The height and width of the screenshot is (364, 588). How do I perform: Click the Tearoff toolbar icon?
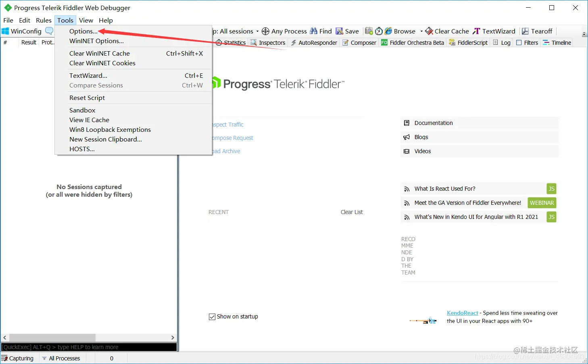click(x=525, y=31)
